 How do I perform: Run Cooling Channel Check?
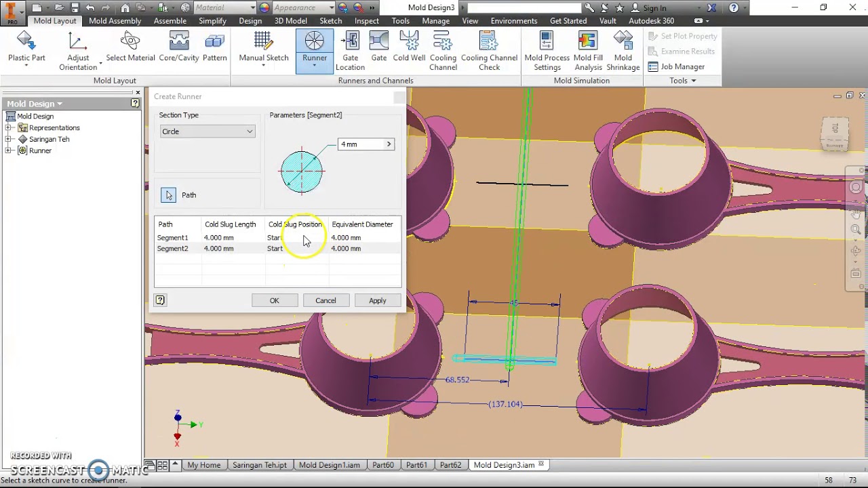tap(489, 52)
